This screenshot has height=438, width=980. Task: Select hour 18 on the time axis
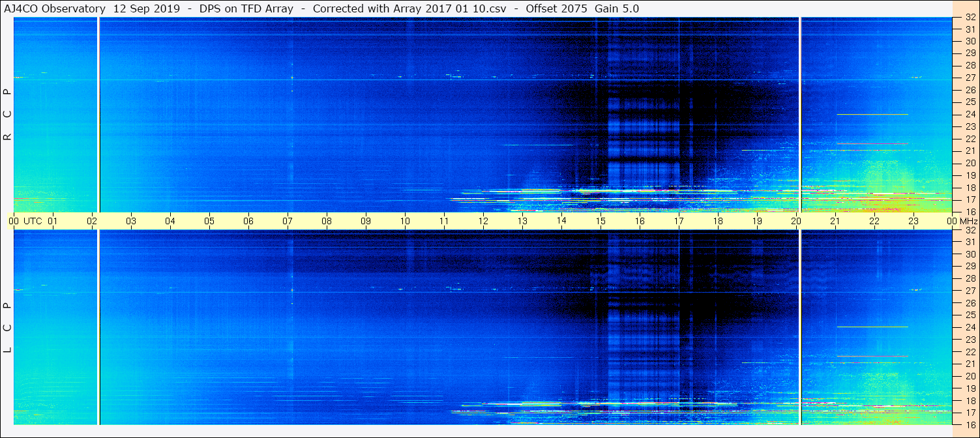pyautogui.click(x=718, y=221)
